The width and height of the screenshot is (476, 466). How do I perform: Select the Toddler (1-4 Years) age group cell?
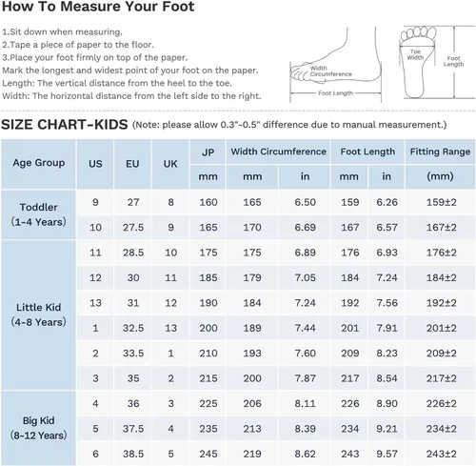tap(38, 214)
